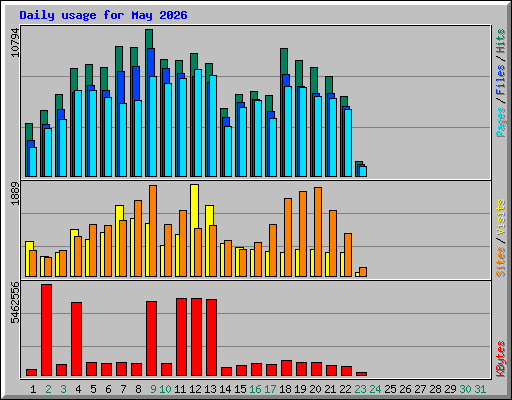Viewport: 512px width, 400px height.
Task: Pick day label 6
Action: [x=108, y=389]
